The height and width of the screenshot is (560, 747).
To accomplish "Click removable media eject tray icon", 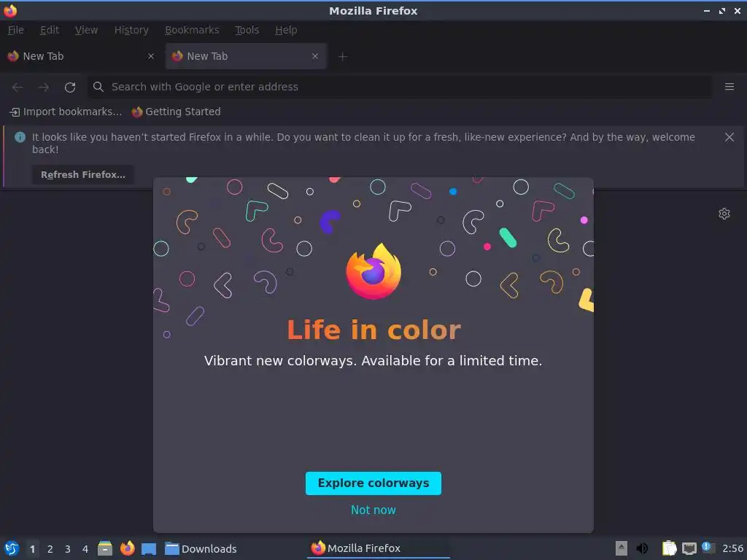I will [621, 548].
